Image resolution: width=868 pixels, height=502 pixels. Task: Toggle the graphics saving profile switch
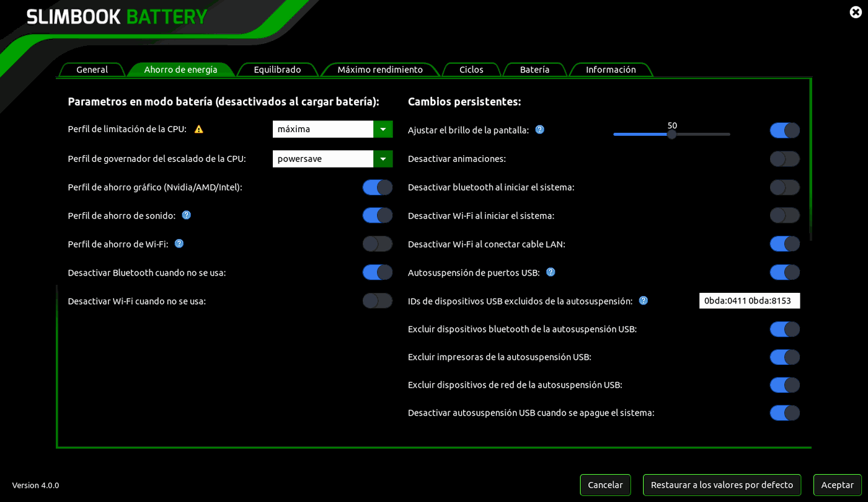click(377, 187)
